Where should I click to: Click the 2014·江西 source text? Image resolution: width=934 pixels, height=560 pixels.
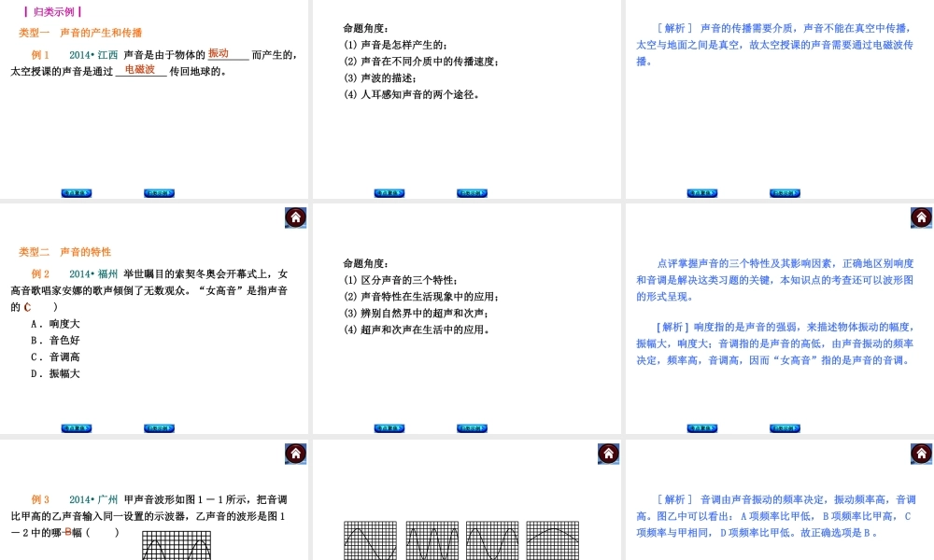tap(93, 55)
